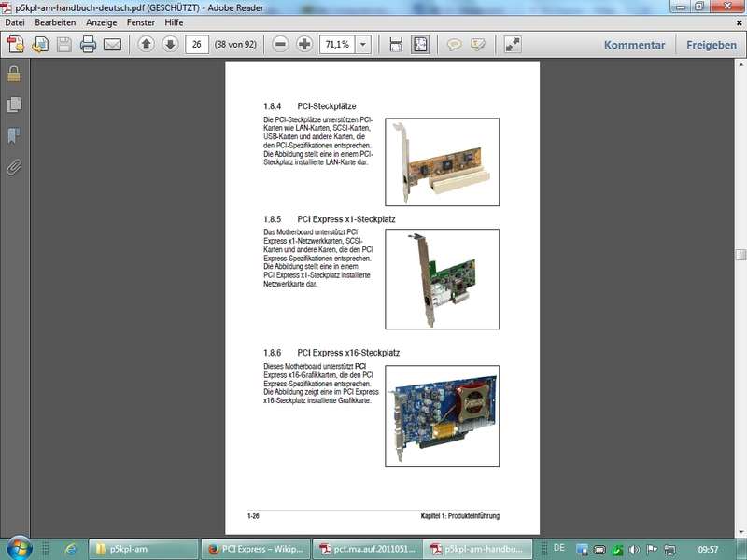Click the Open file toolbar icon
This screenshot has height=560, width=747.
click(40, 45)
